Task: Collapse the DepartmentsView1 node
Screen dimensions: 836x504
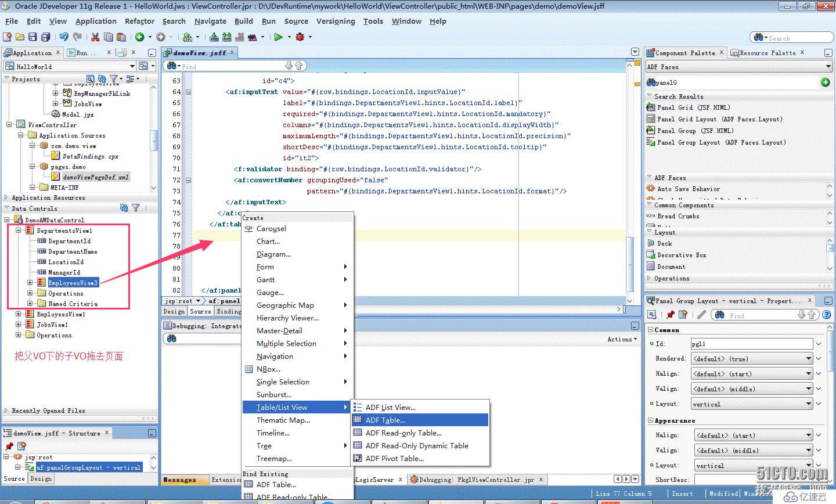Action: click(x=19, y=231)
